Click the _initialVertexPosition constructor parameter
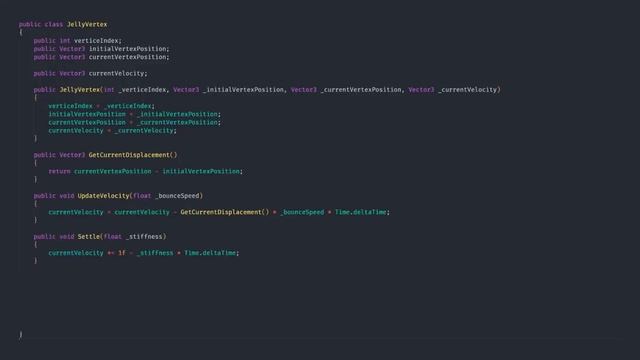The width and height of the screenshot is (640, 360). (x=243, y=90)
